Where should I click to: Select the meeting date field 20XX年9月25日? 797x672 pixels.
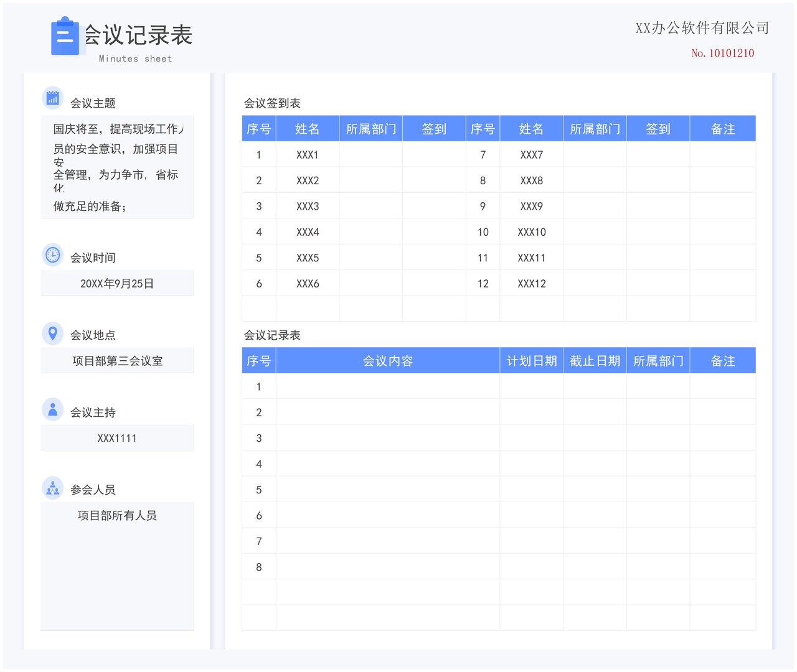[x=117, y=283]
